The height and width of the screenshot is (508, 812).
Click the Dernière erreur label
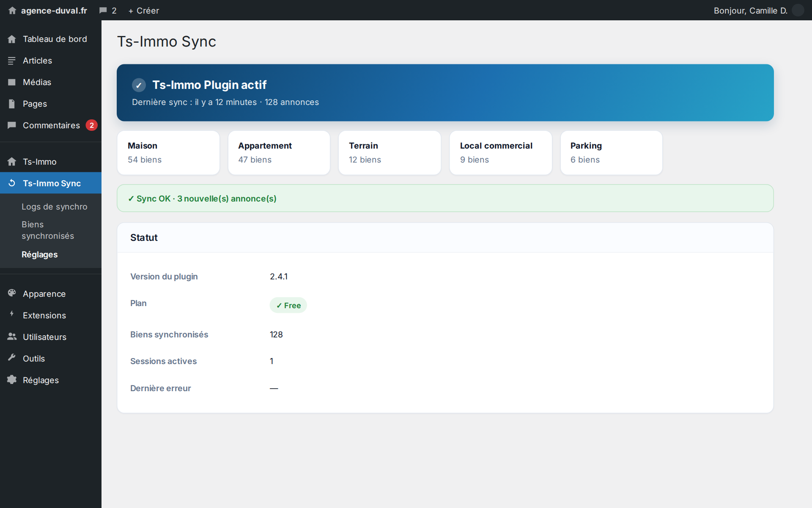161,388
